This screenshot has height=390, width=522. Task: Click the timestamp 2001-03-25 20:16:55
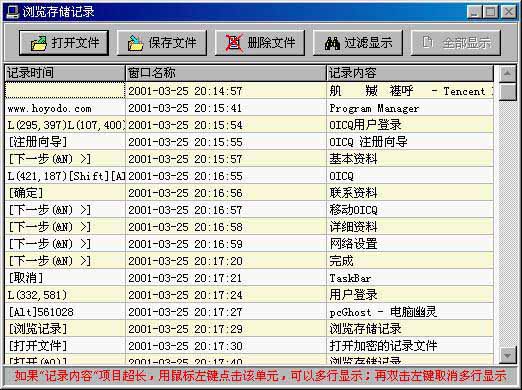226,176
